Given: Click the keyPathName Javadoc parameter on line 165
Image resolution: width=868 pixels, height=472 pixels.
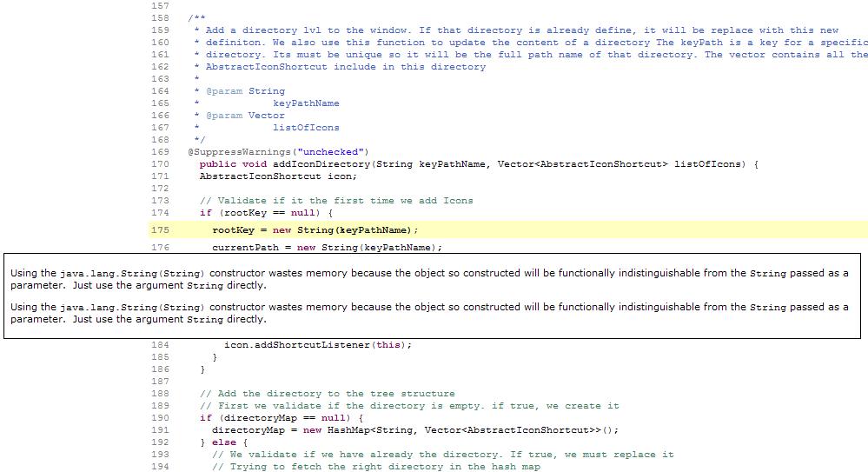Looking at the screenshot, I should 306,103.
